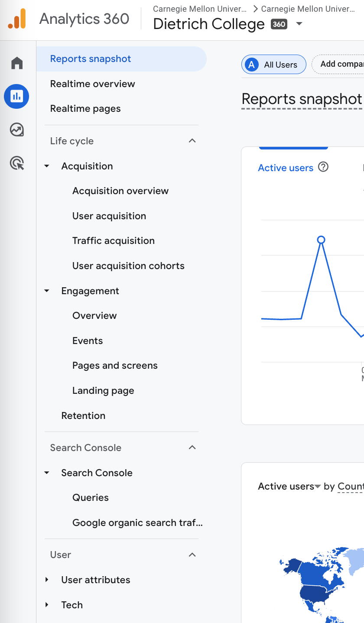The image size is (364, 623).
Task: Open the Retention report
Action: point(83,415)
